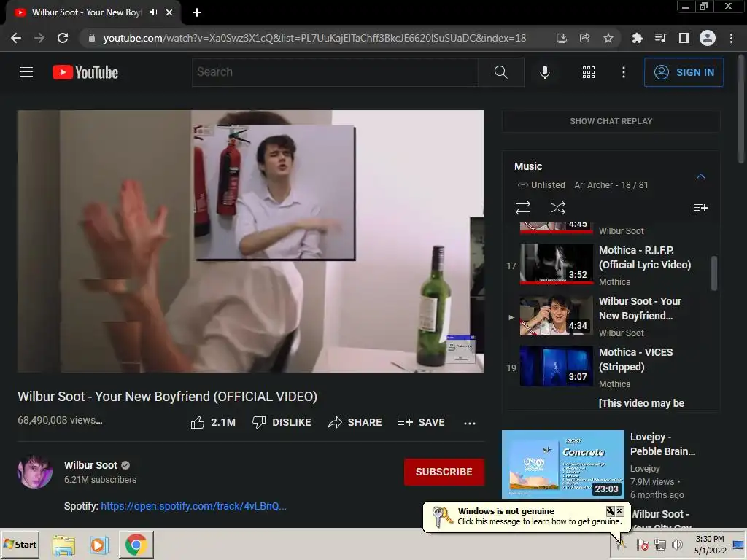Open YouTube settings three-dot menu

pyautogui.click(x=623, y=72)
